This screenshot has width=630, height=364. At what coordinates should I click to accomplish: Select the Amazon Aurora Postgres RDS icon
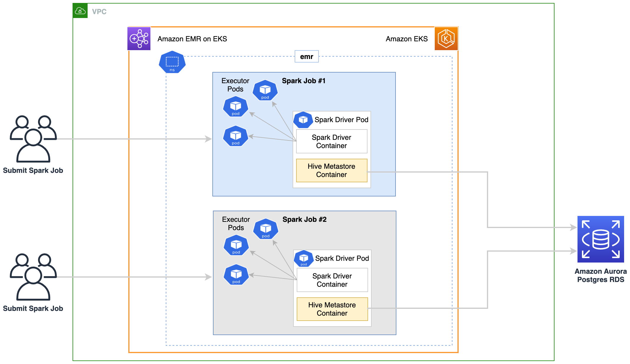click(x=600, y=239)
